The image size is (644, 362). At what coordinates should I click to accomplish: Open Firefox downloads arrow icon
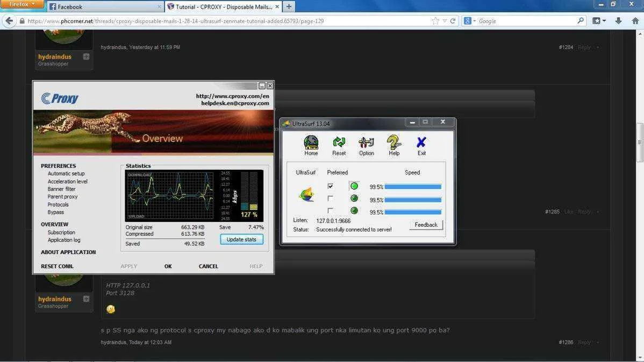[618, 21]
